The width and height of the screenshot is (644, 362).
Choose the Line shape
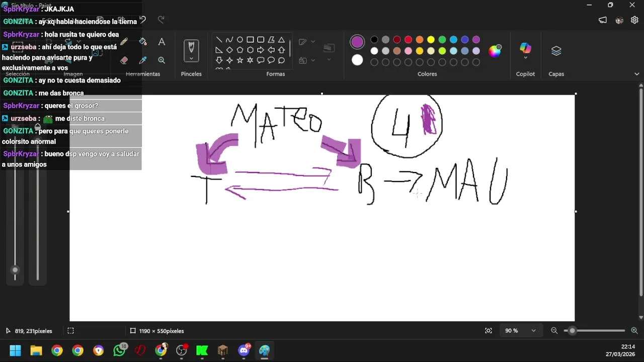tap(219, 40)
